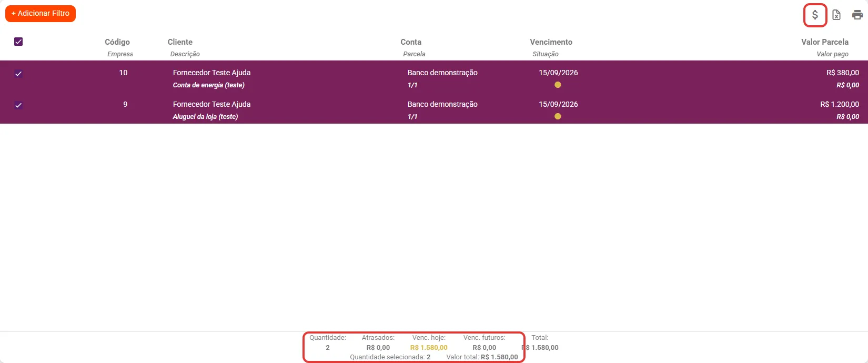Click the Valor pago sub-header label
Viewport: 868px width, 363px height.
[832, 54]
